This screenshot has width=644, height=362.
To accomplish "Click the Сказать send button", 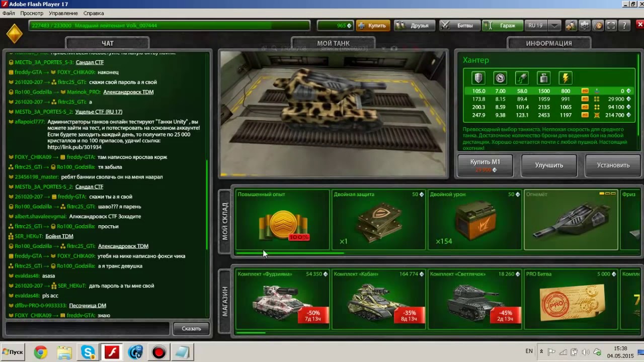I will point(191,328).
